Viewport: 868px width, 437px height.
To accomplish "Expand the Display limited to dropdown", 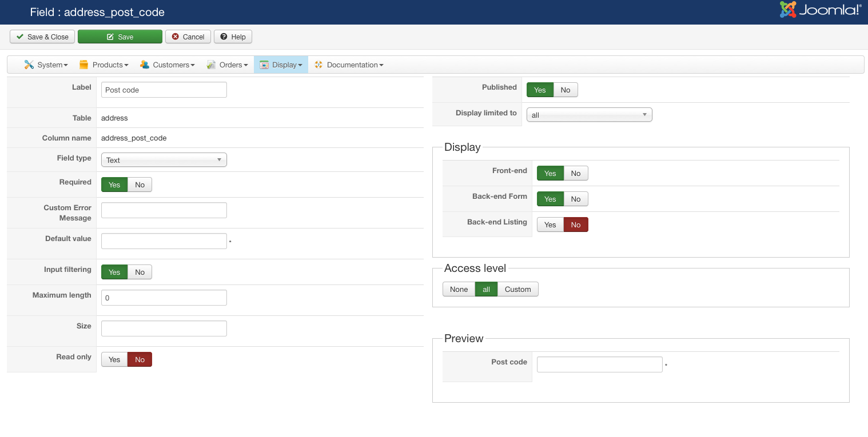I will click(589, 115).
